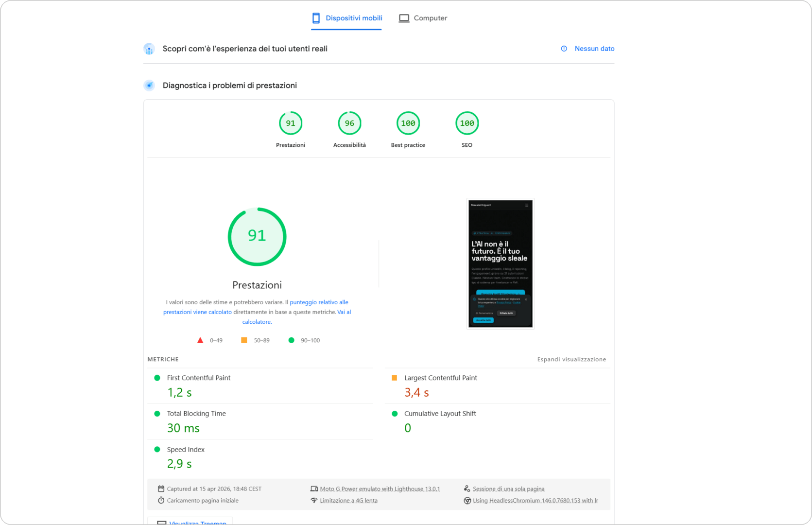
Task: Select the Largest Contentful Paint metric label
Action: pyautogui.click(x=441, y=378)
